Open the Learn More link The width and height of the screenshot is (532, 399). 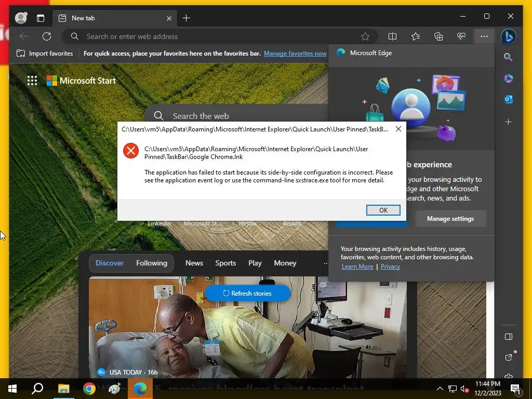[357, 267]
